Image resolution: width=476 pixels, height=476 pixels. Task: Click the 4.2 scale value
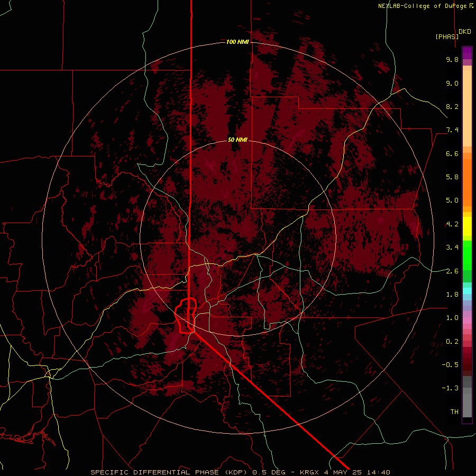452,224
